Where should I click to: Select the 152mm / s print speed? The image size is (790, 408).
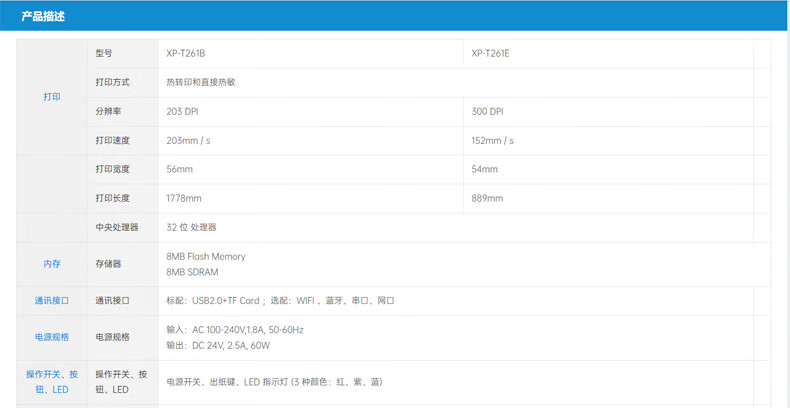492,141
